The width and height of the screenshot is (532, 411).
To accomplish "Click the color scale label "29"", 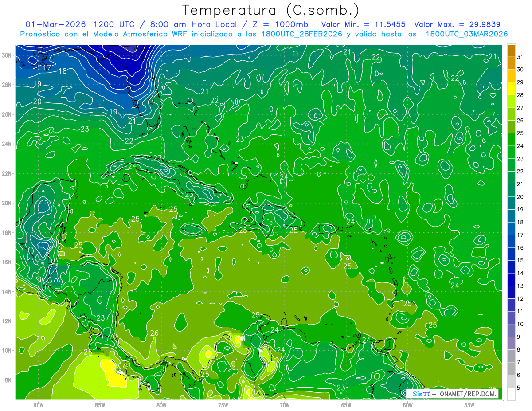I will tap(520, 82).
